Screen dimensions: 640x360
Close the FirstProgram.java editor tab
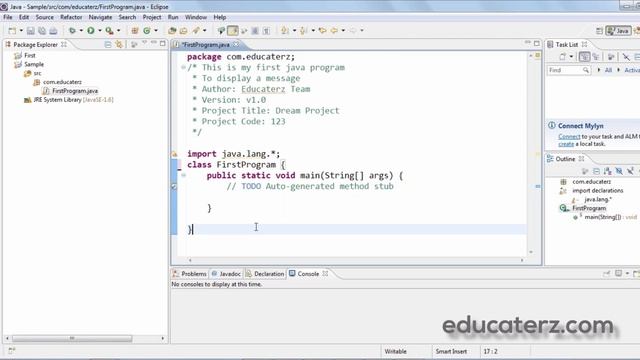(x=236, y=44)
